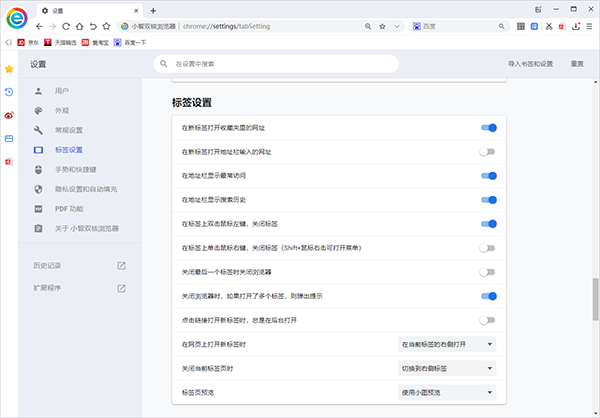Open 隐私设置和自动填充 settings section
The image size is (600, 418).
click(x=84, y=189)
